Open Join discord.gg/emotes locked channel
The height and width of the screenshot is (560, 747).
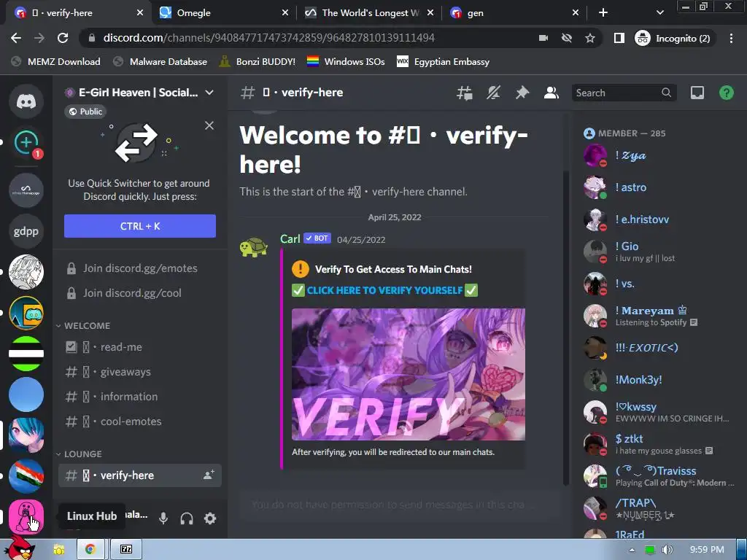tap(140, 268)
